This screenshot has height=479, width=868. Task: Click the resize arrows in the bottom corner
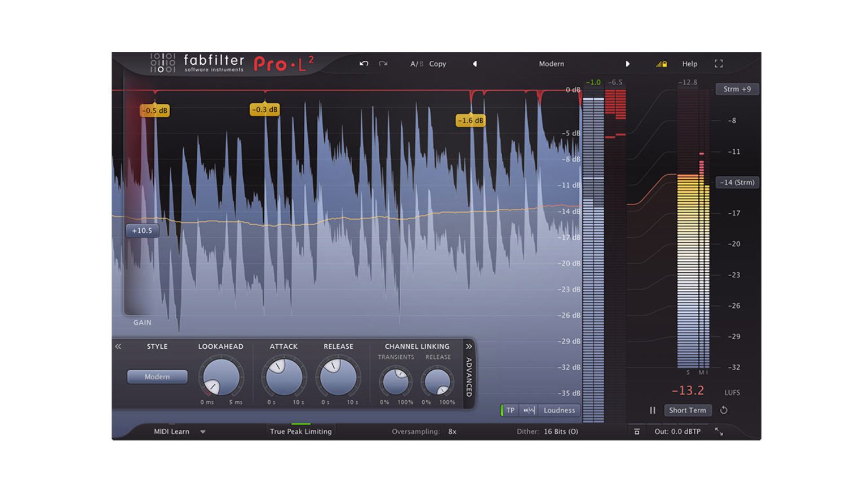(x=719, y=432)
